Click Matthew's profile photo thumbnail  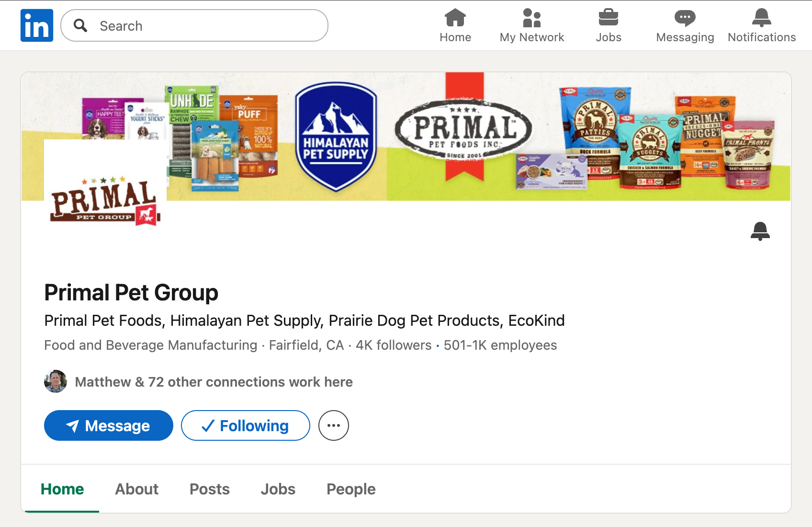click(x=56, y=381)
